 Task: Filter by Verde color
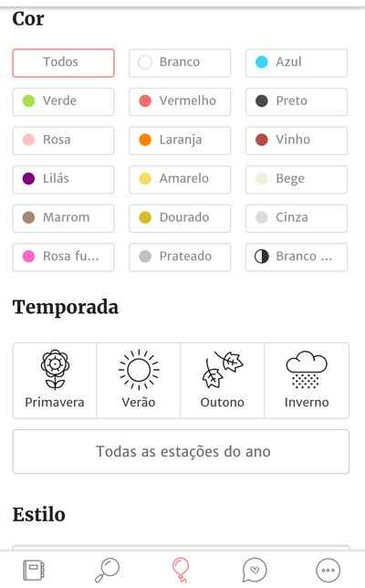[x=63, y=101]
